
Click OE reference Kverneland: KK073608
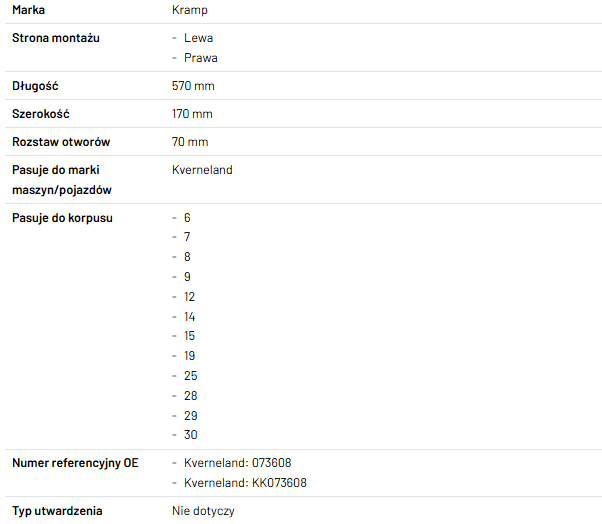[x=245, y=483]
